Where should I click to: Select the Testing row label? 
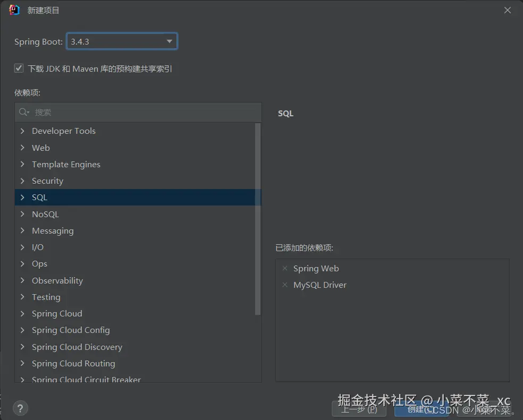tap(46, 297)
